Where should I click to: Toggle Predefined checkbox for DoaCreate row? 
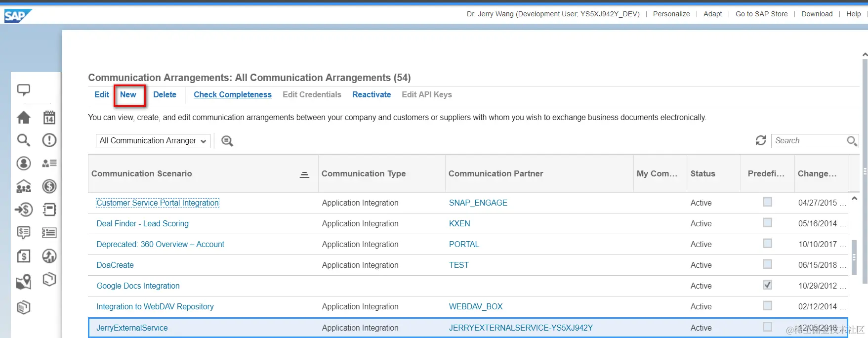(x=767, y=264)
